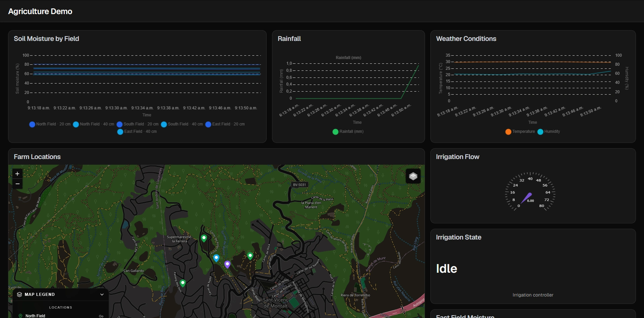Click the Sant Vicenç de Montalt map label
The height and width of the screenshot is (318, 644).
click(x=276, y=303)
